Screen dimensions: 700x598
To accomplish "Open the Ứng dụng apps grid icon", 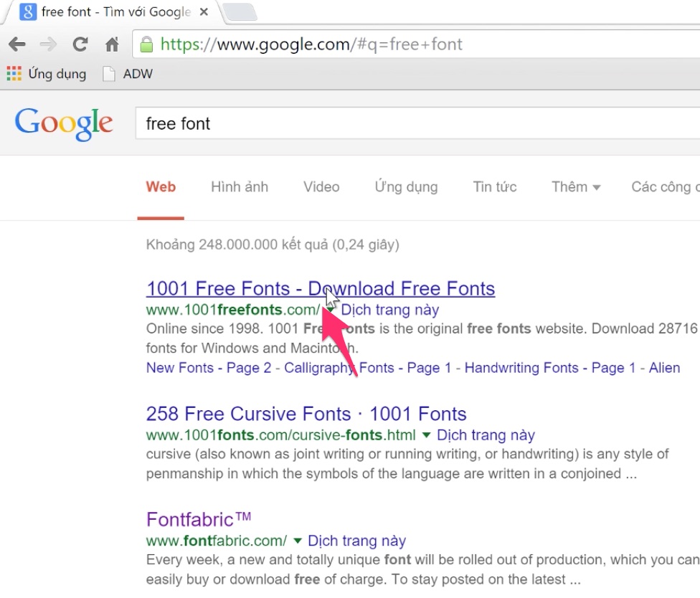I will 14,73.
